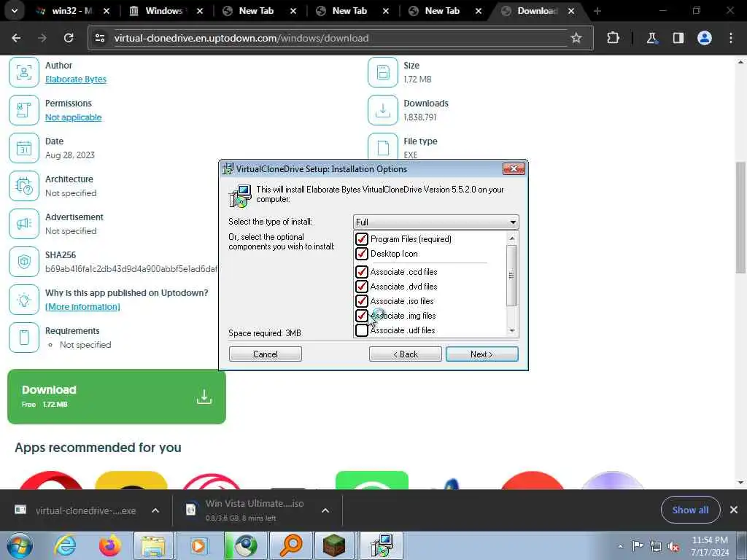Open the Elaborate Bytes author link
747x560 pixels.
pos(76,79)
